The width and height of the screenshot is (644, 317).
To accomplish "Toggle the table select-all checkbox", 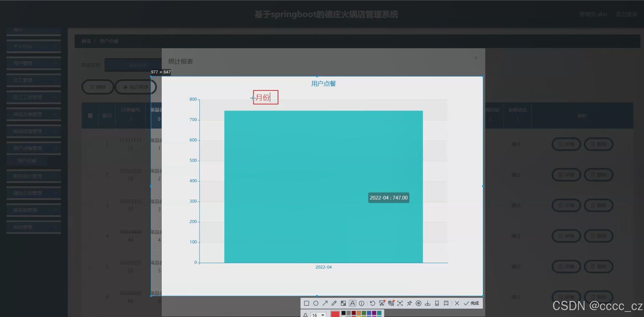I will tap(90, 116).
